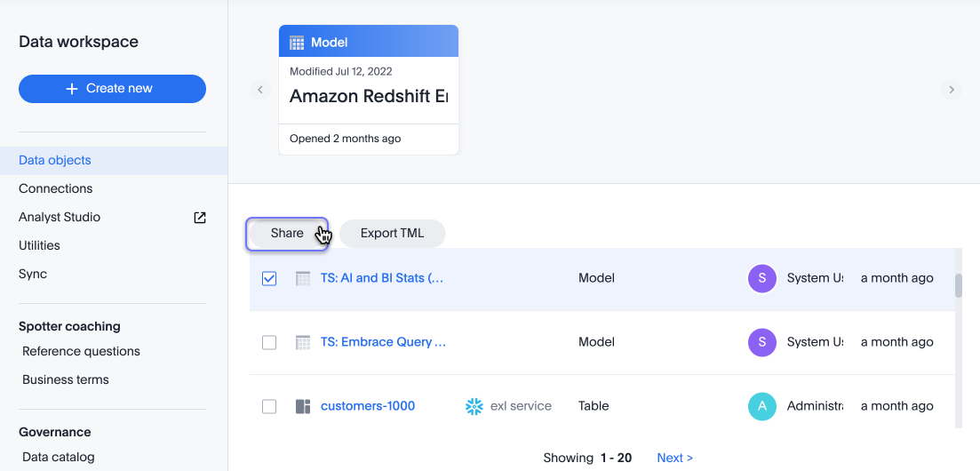Tick the customers-1000 row checkbox
The width and height of the screenshot is (980, 471).
click(269, 406)
